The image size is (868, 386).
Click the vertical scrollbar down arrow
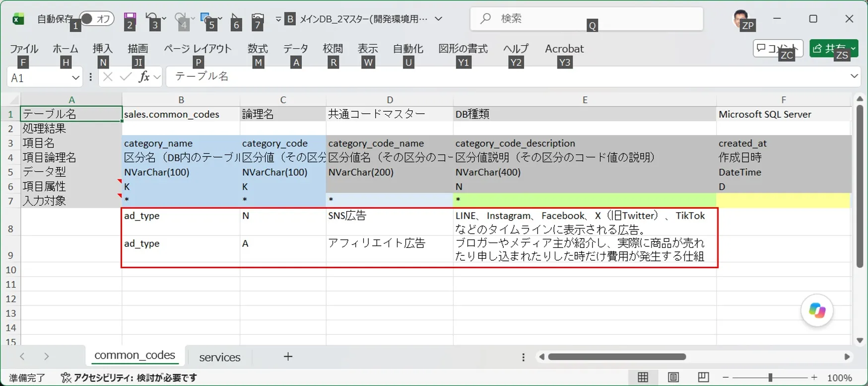(860, 340)
